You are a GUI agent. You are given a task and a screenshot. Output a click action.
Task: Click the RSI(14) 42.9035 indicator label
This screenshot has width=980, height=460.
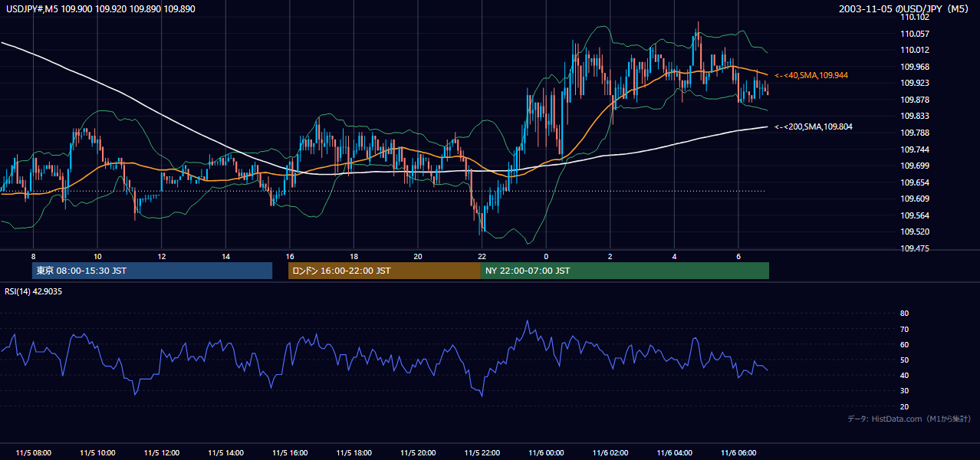click(33, 291)
